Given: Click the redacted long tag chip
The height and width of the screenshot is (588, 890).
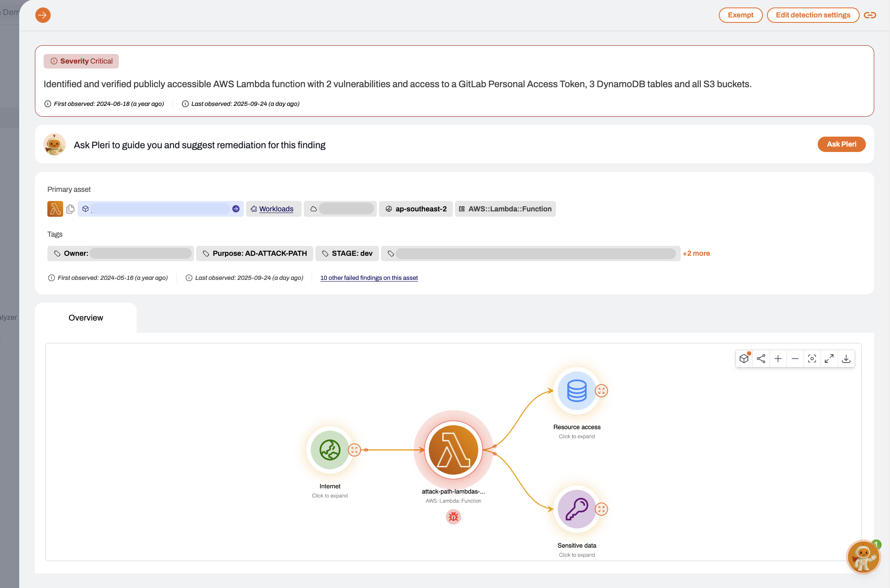Looking at the screenshot, I should click(531, 253).
